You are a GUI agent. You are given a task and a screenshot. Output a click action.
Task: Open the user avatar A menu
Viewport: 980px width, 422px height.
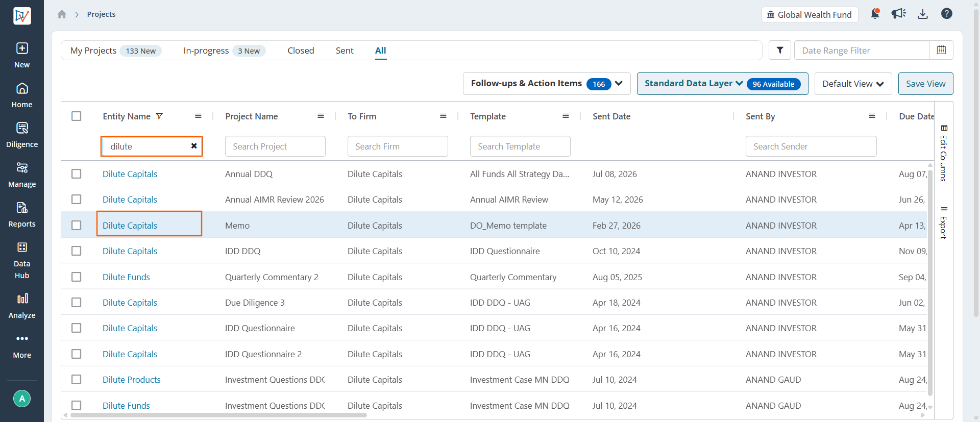pos(22,399)
